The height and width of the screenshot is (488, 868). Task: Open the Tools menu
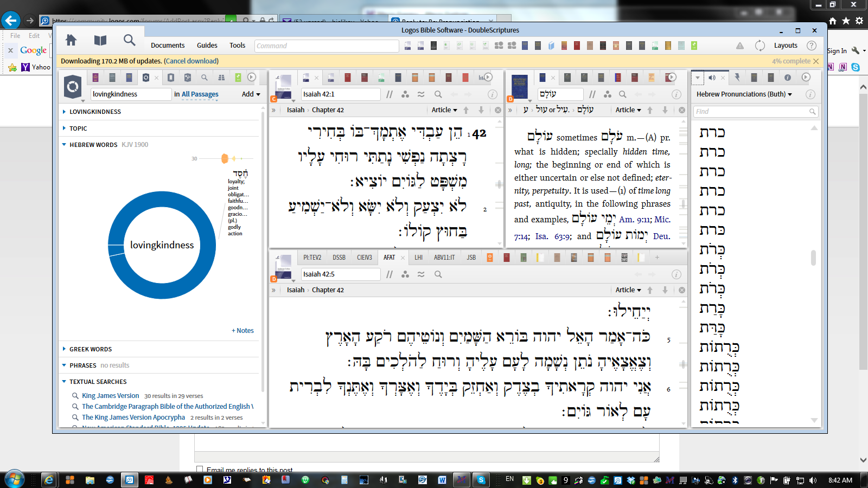point(237,46)
